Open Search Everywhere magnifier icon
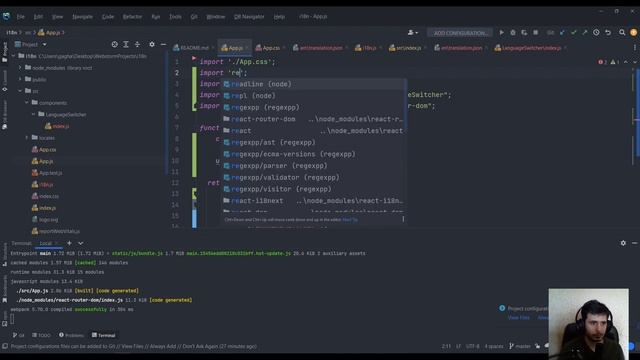Viewport: 640px width, 360px height. [622, 33]
